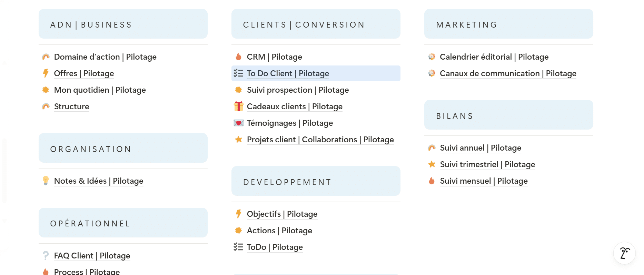Screen dimensions: 644x275
Task: Click the flower icon beside Calendrier éditorial
Action: (432, 57)
